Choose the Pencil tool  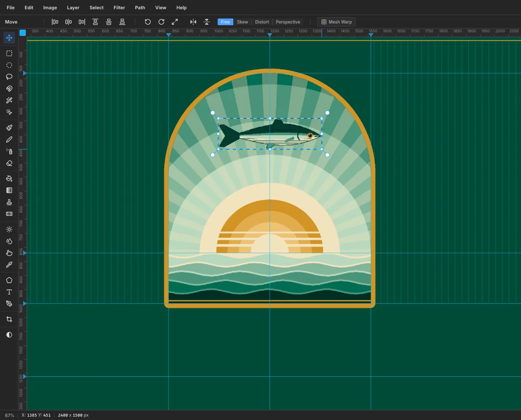9,139
